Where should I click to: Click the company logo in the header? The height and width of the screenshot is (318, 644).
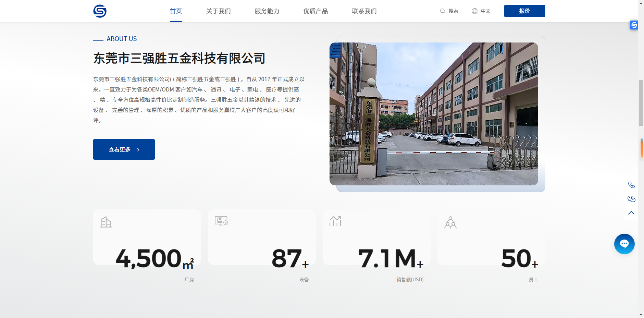click(x=100, y=11)
